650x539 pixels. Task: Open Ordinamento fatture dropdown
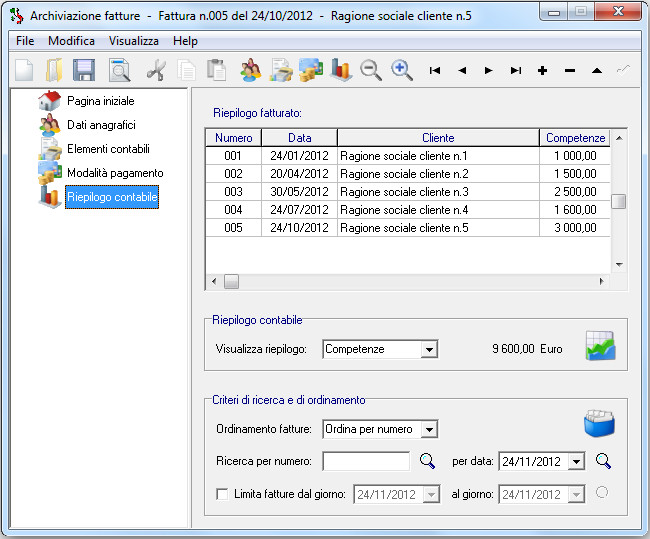coord(429,430)
